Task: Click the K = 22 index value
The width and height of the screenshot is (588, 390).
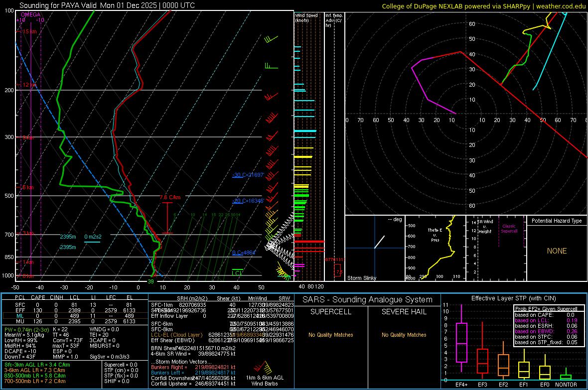Action: pyautogui.click(x=60, y=329)
